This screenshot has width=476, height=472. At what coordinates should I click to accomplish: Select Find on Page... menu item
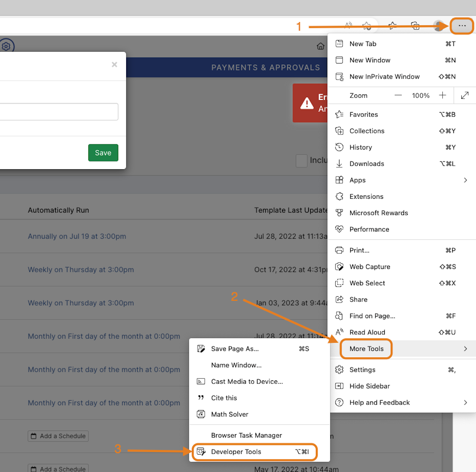[x=402, y=316]
